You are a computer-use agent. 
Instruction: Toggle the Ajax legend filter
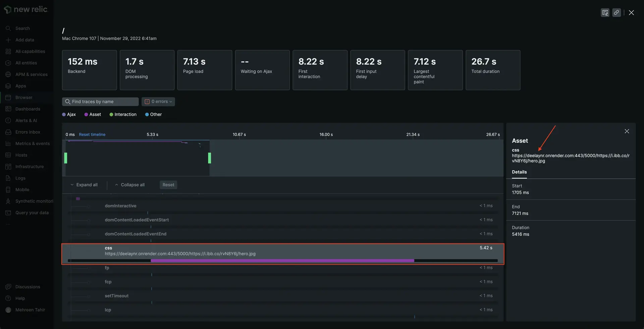[x=69, y=114]
